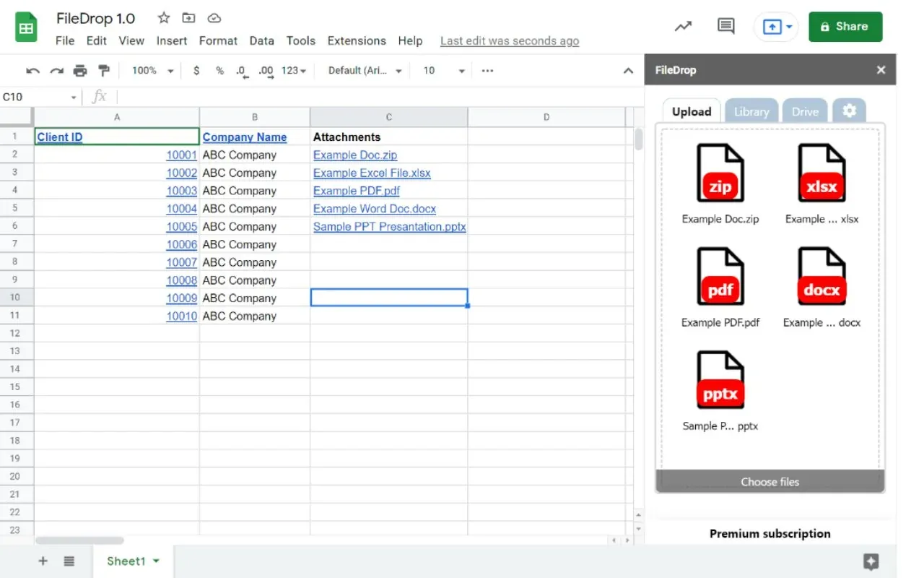The height and width of the screenshot is (578, 924).
Task: Undo the last action
Action: click(32, 70)
